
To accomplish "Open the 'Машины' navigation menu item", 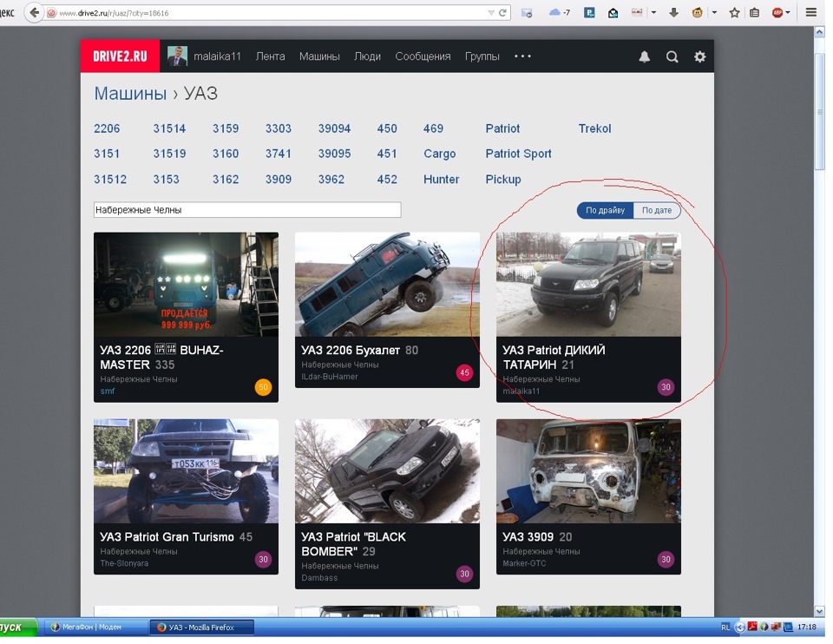I will (319, 56).
